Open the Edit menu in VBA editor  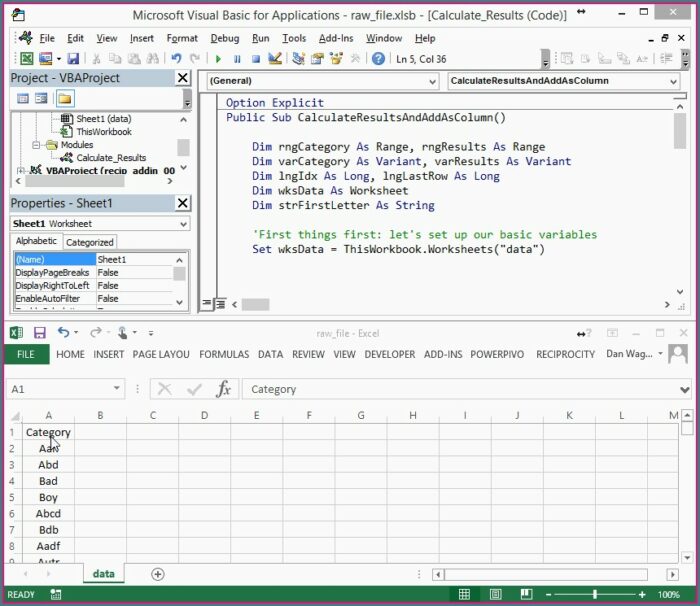tap(75, 38)
